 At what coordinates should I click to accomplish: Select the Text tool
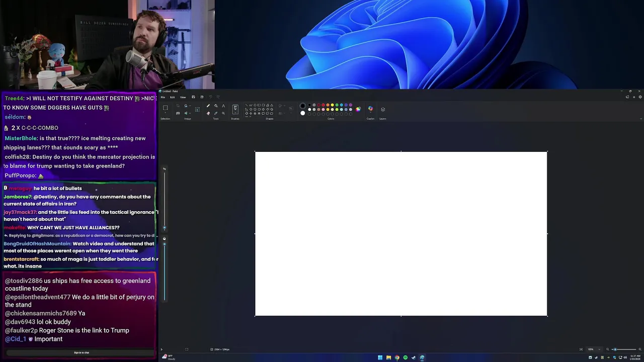(223, 106)
